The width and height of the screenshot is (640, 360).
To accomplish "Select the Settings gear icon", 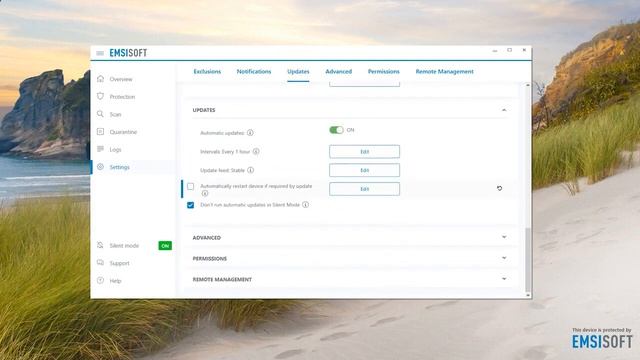I will [100, 167].
